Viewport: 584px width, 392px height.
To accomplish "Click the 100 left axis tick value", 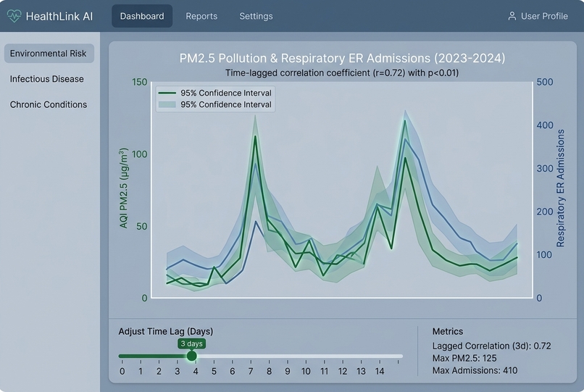I will [x=140, y=154].
